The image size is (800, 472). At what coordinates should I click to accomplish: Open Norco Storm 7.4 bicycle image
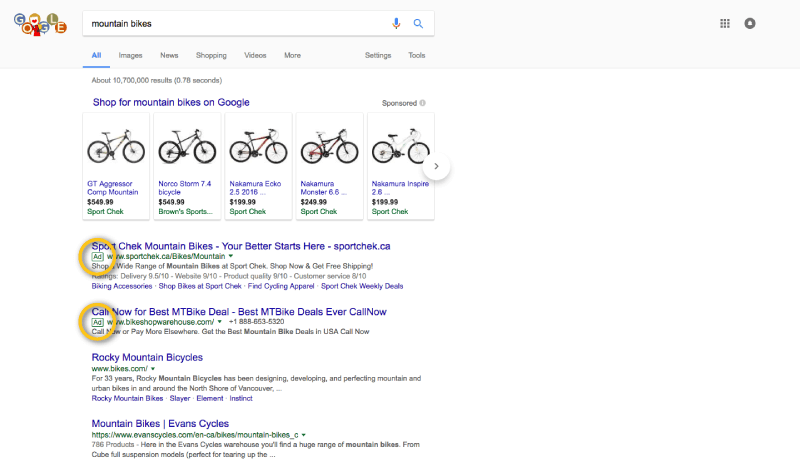(x=187, y=146)
